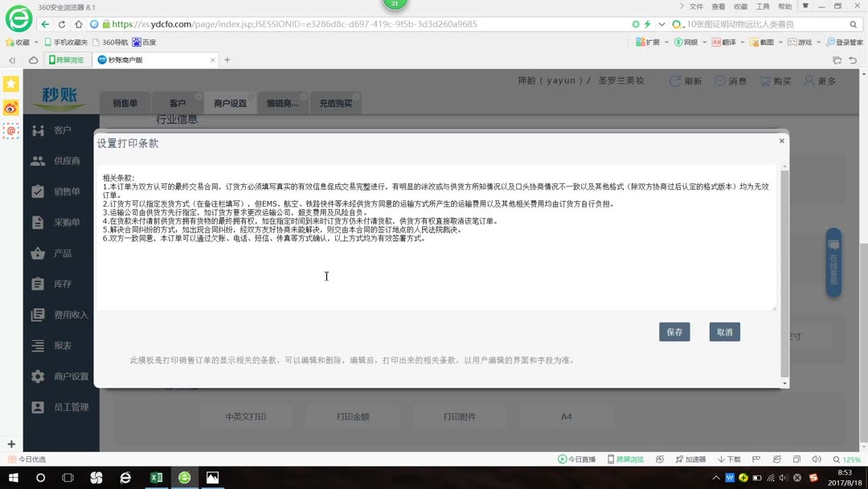The width and height of the screenshot is (868, 489).
Task: Toggle the 打印金额 option
Action: click(354, 416)
